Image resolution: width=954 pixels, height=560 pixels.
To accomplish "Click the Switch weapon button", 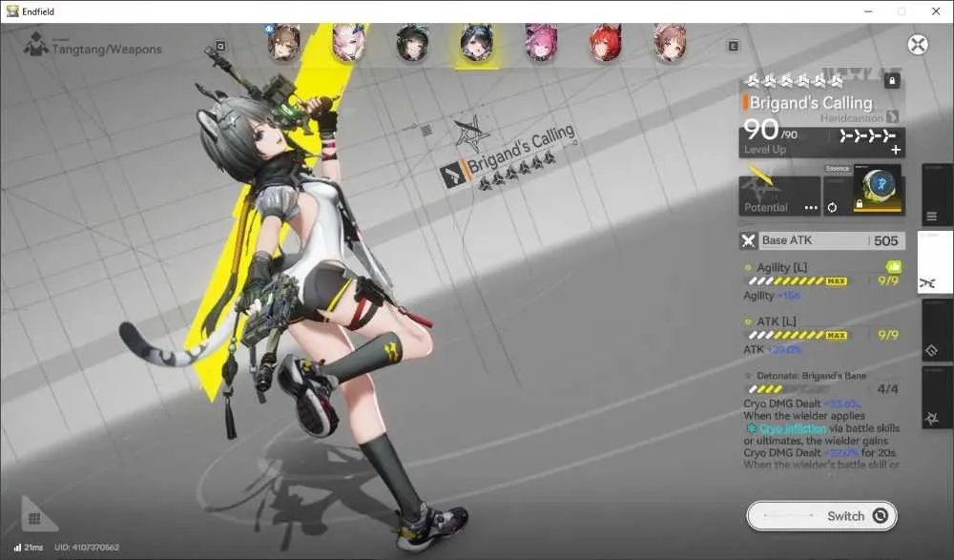I will [821, 516].
